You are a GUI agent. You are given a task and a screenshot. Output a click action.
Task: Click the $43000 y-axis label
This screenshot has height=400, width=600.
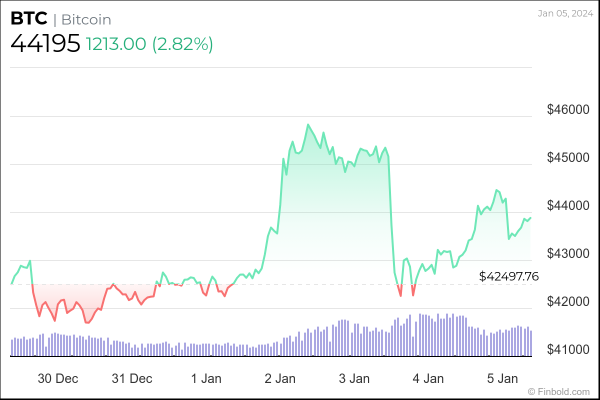pos(565,253)
